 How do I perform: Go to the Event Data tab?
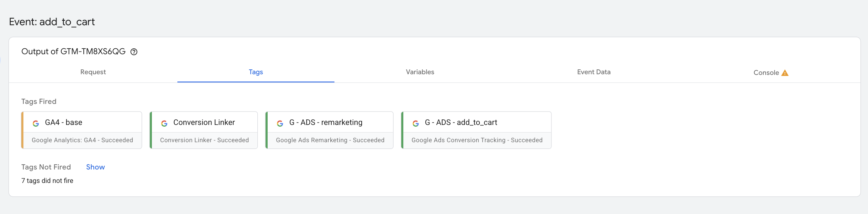(x=594, y=72)
